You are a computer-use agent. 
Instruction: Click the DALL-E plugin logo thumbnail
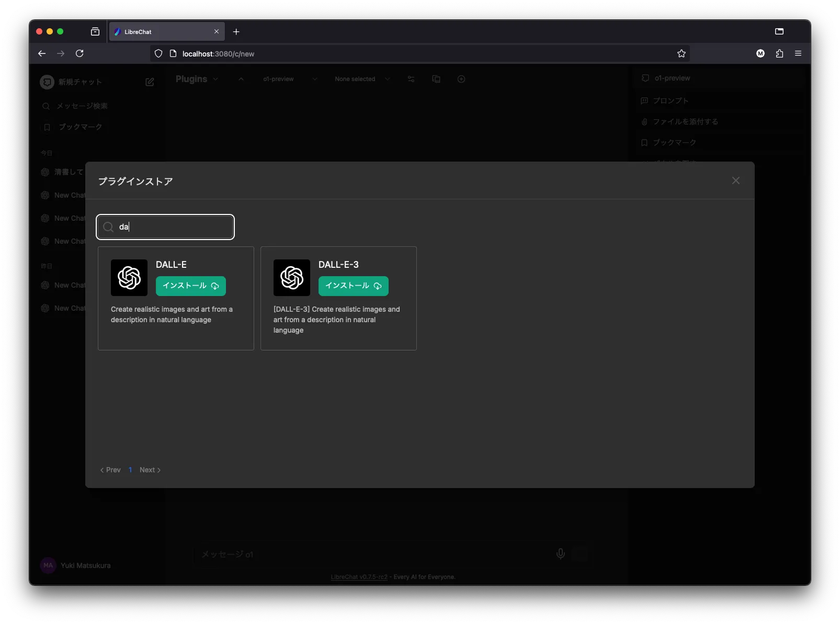pyautogui.click(x=129, y=278)
